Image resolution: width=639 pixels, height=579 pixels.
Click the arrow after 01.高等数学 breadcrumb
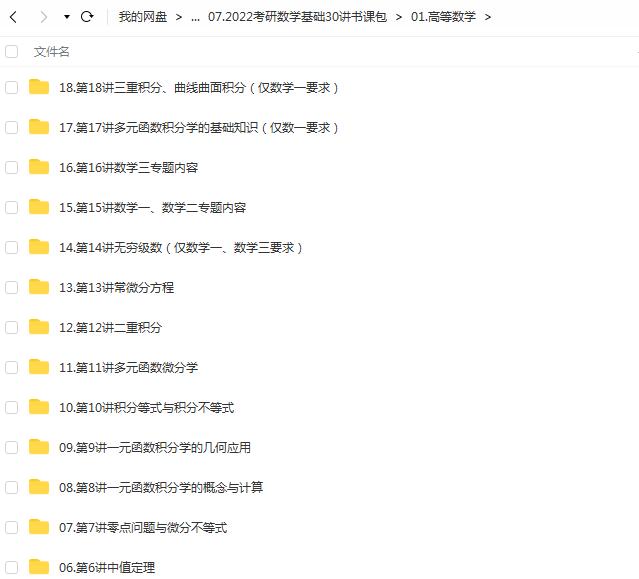(487, 17)
